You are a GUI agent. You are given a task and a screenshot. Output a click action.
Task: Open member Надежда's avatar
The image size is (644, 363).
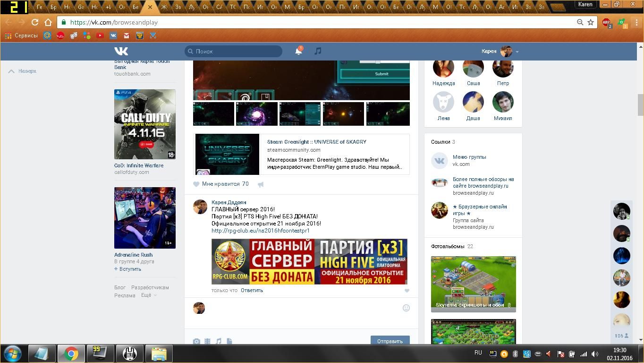(x=443, y=69)
